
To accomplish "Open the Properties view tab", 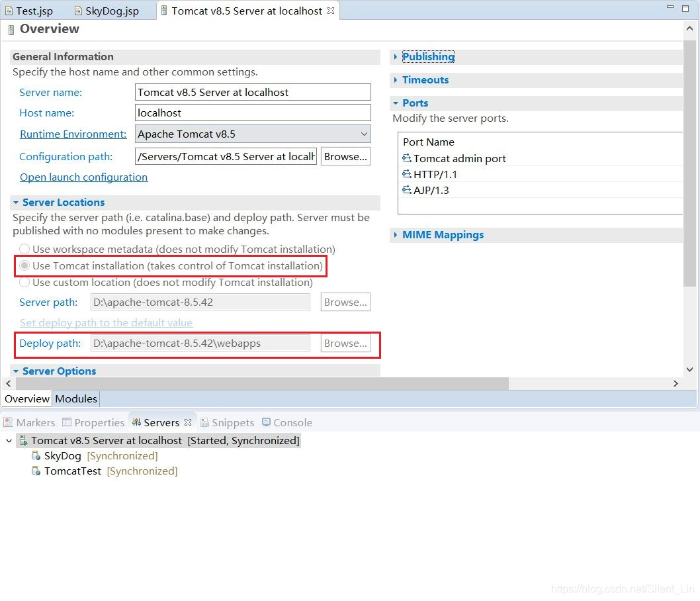I will (93, 422).
